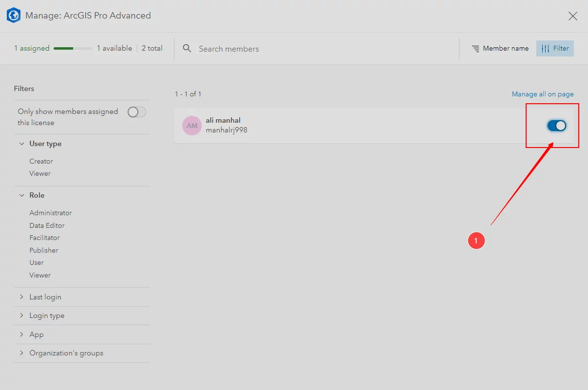Filter by Administrator role
Screen dimensions: 588x390
(51, 213)
